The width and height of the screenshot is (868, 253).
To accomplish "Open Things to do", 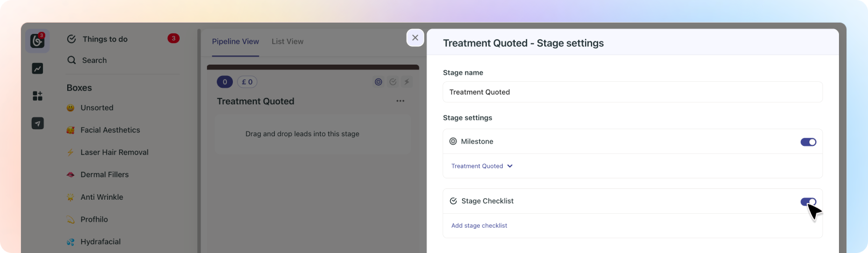I will click(x=105, y=39).
